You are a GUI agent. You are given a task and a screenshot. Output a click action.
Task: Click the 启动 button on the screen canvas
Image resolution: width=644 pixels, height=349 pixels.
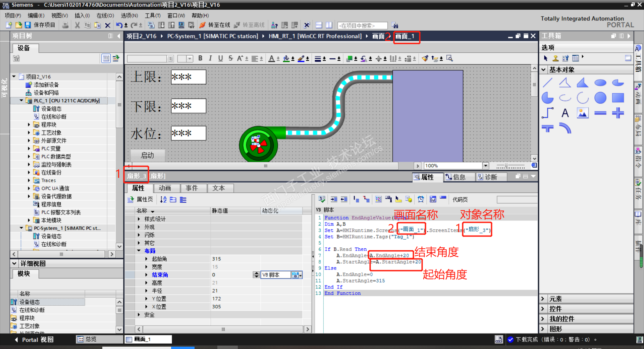click(147, 155)
